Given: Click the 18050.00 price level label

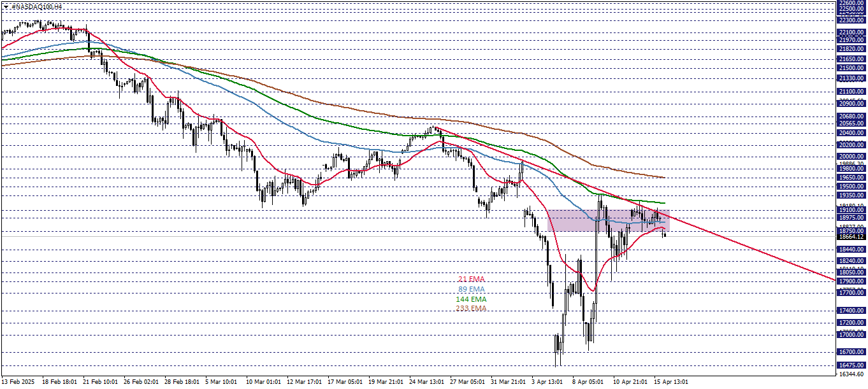Looking at the screenshot, I should coord(851,272).
